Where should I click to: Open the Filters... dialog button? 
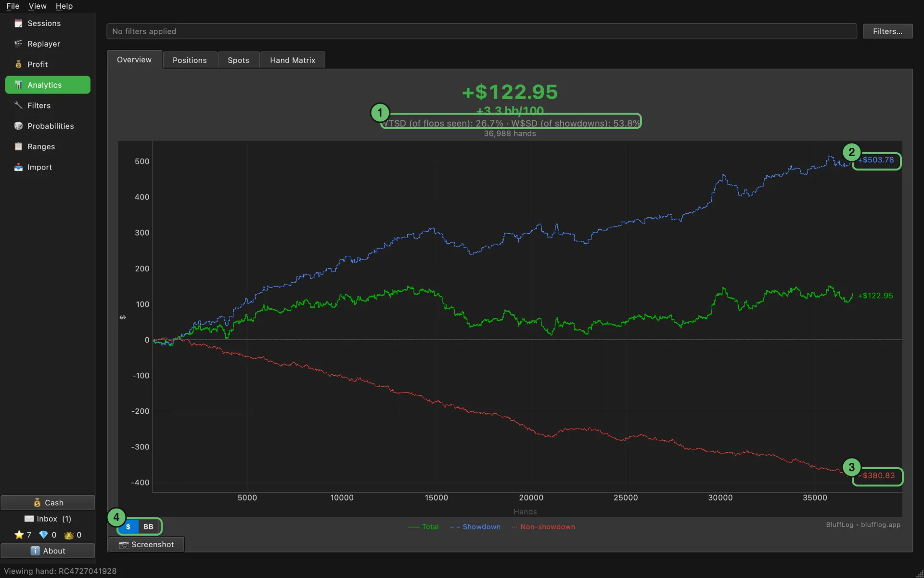coord(887,31)
